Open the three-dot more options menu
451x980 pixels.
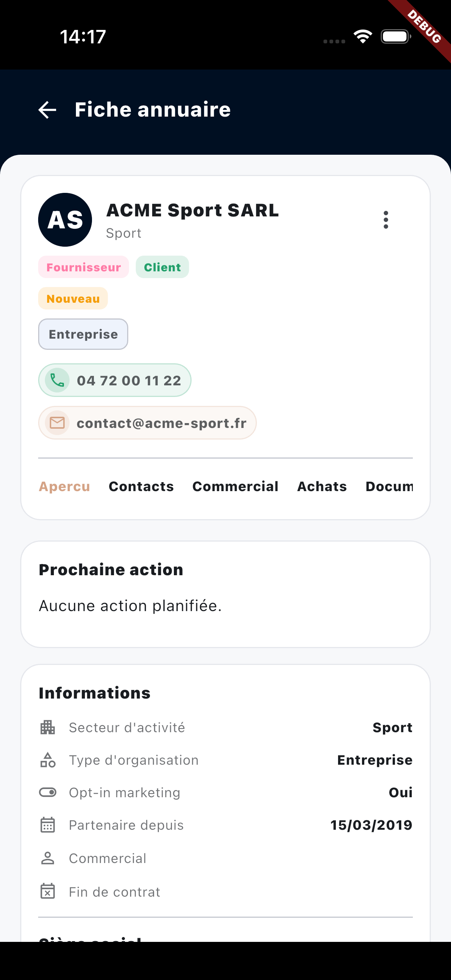(386, 220)
